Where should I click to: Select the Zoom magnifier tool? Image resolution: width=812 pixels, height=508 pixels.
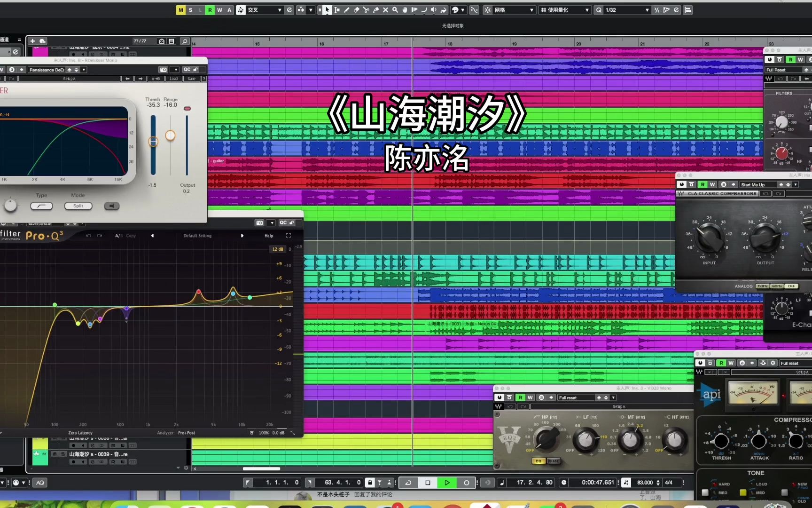(395, 10)
